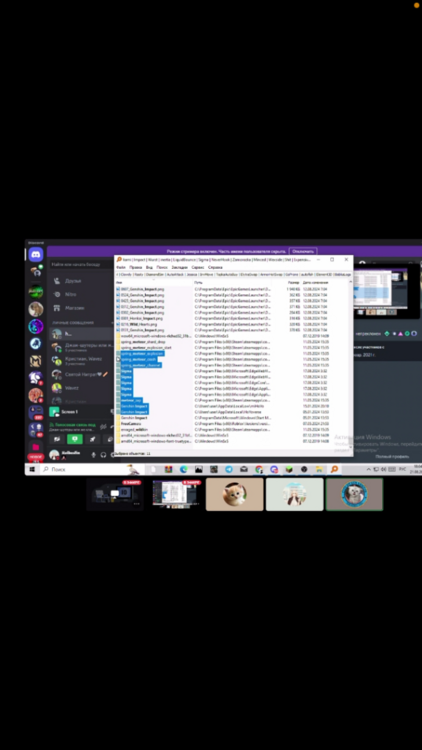Sort by the Дата изменения column header
Image resolution: width=422 pixels, height=750 pixels.
pos(314,283)
